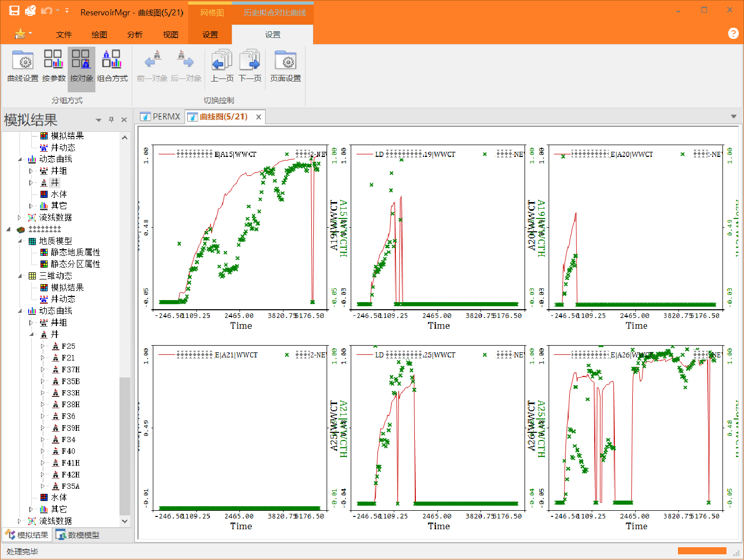Select the 设置 tab under 历史拟合对比曲线

(x=273, y=35)
